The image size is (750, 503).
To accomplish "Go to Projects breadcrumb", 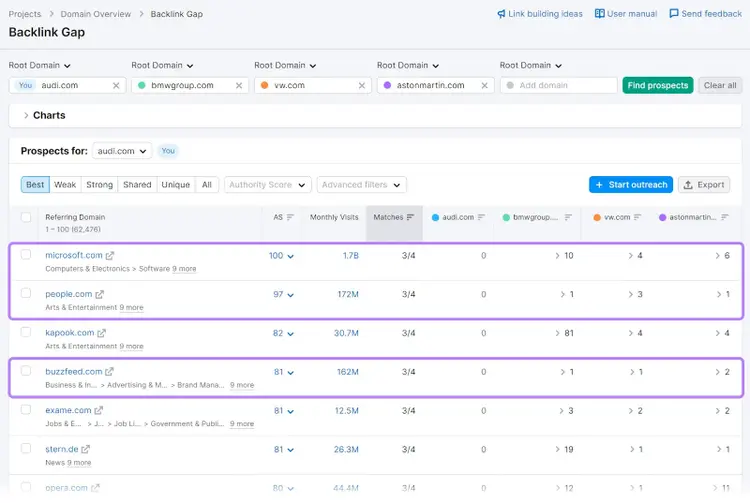I will (x=25, y=14).
